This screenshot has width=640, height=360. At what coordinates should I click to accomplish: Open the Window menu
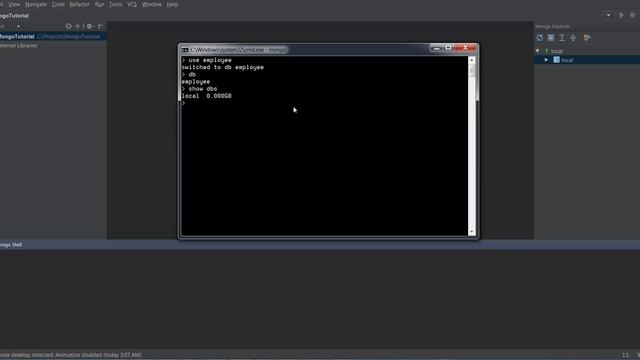(x=152, y=4)
